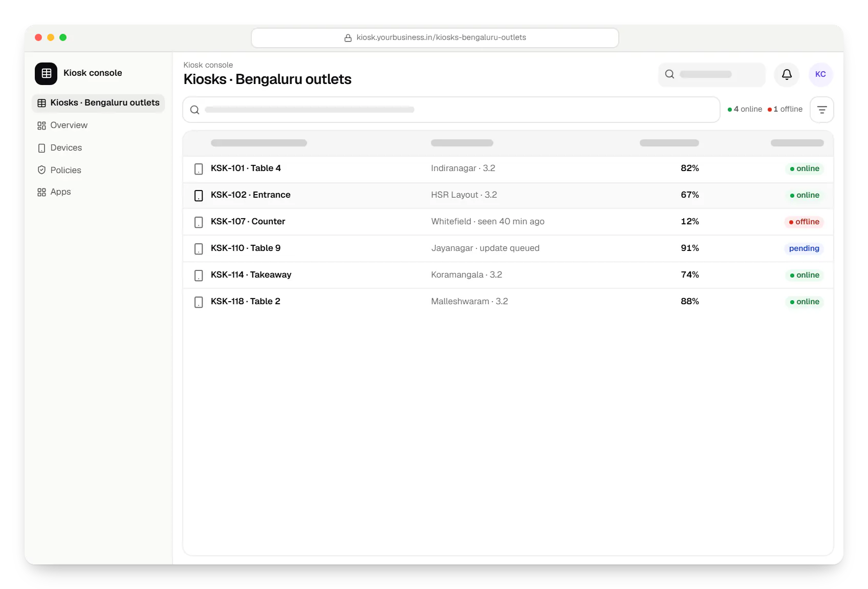
Task: Click the device icon for KSK-107 Counter
Action: pos(199,222)
